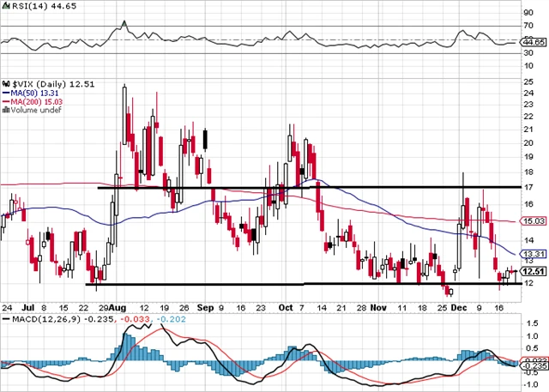
Task: Click the Oct label on date axis
Action: click(x=287, y=305)
